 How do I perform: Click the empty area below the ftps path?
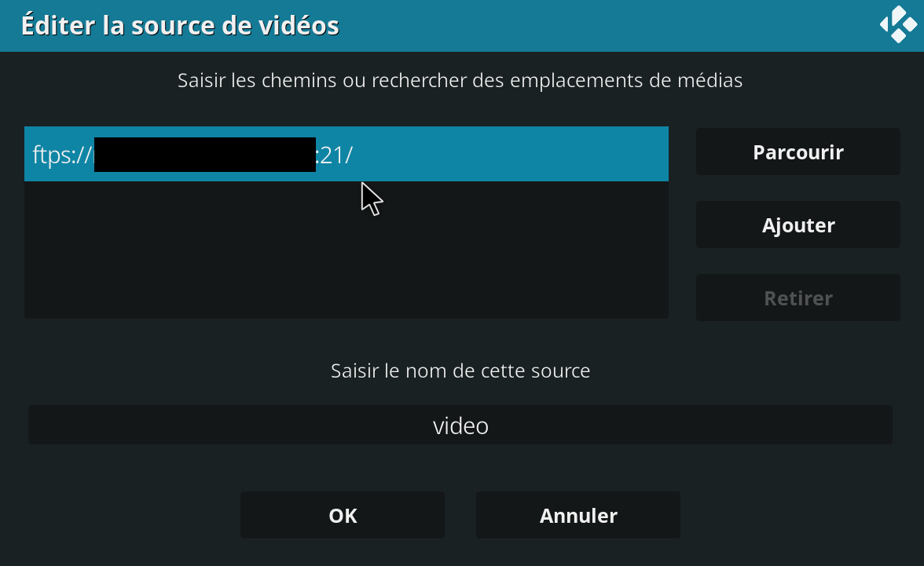click(x=346, y=250)
